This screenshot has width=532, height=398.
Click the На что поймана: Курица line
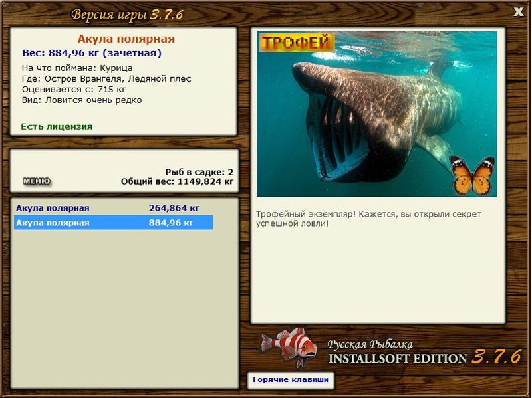point(77,68)
